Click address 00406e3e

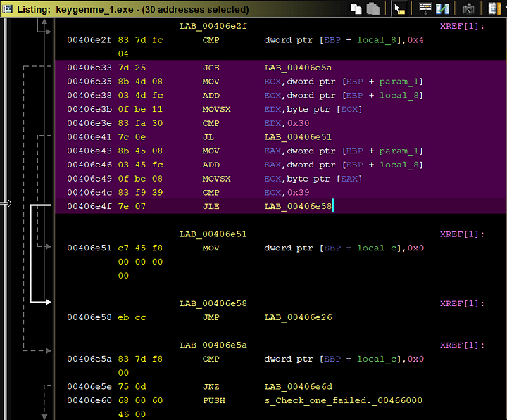(x=89, y=123)
